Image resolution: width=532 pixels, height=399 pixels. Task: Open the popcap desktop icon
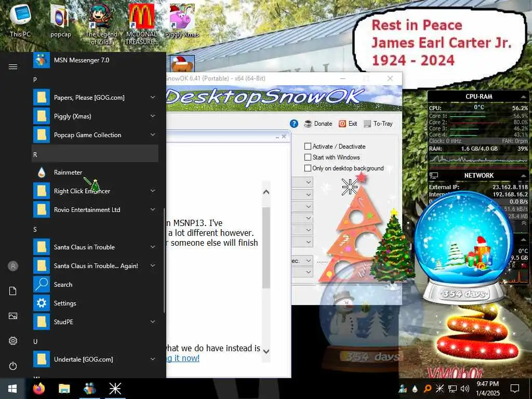coord(60,20)
